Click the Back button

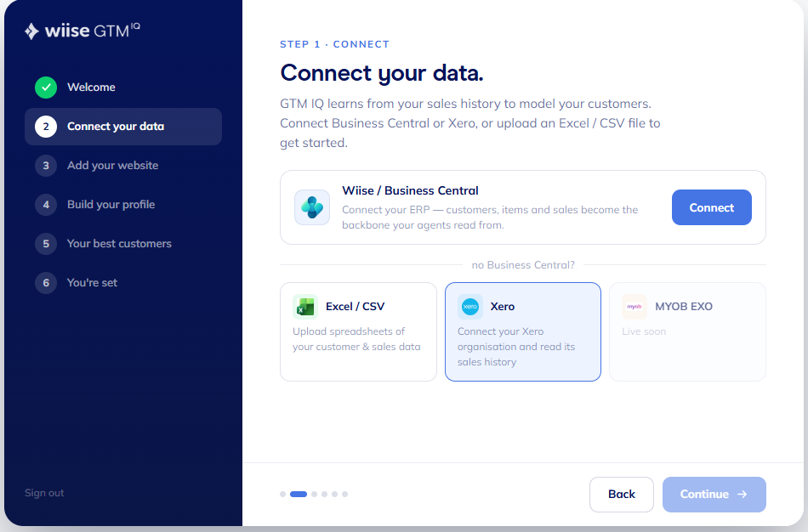point(622,495)
